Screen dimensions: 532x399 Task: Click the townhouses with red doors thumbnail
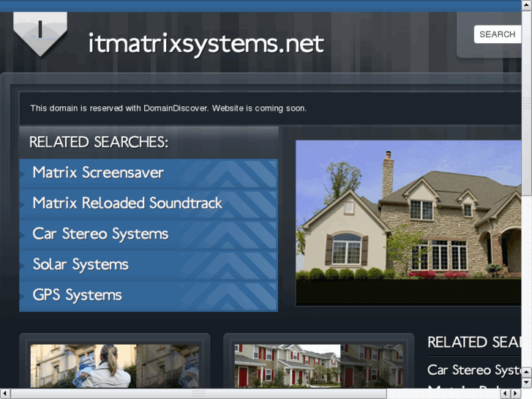click(318, 366)
